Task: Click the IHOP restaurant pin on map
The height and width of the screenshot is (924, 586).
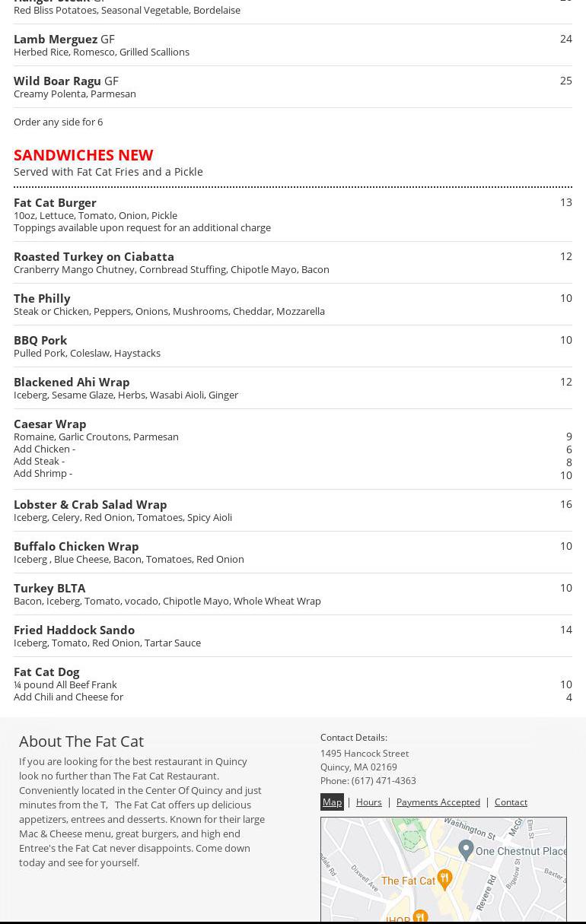Action: 419,917
